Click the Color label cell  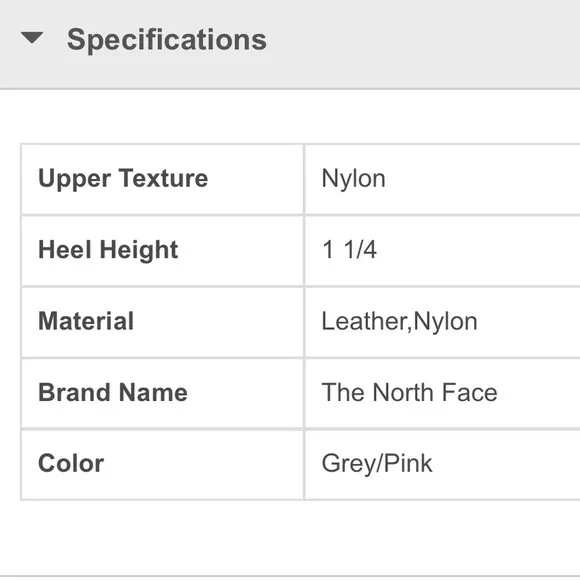162,464
